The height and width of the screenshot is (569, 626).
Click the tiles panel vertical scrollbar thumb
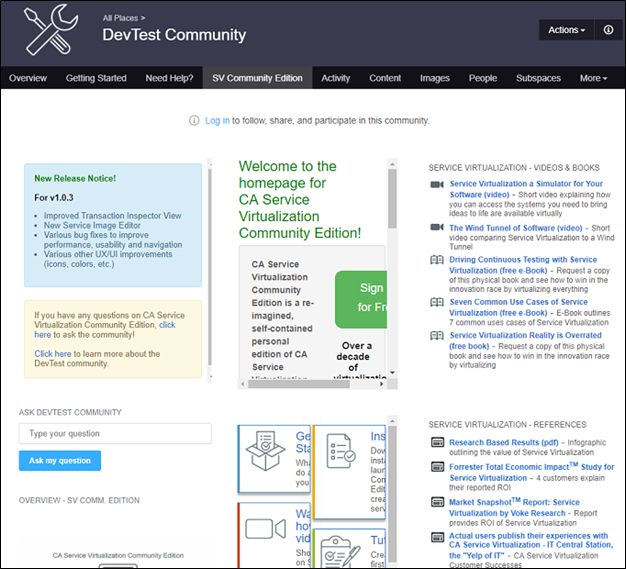point(392,494)
